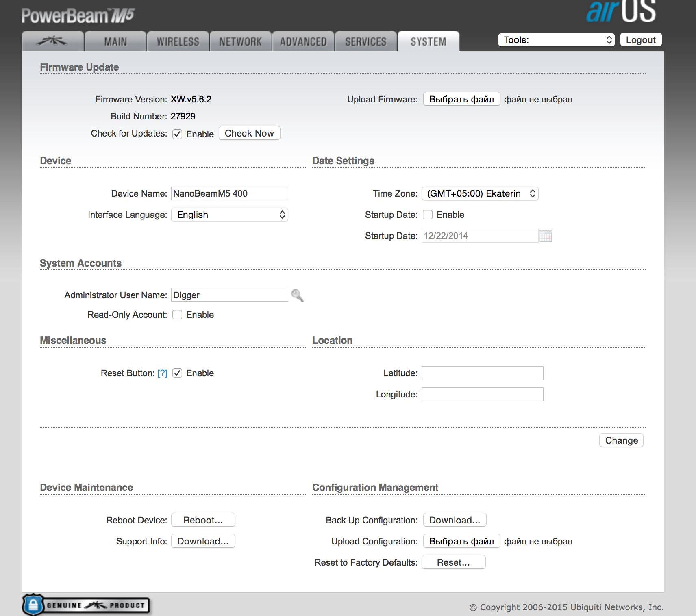Click the Genuine Product badge
This screenshot has height=616, width=696.
click(x=86, y=605)
